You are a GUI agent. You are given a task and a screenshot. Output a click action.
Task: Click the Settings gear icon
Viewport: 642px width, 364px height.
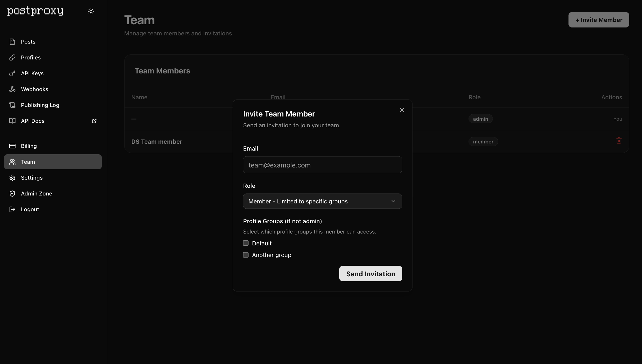12,178
